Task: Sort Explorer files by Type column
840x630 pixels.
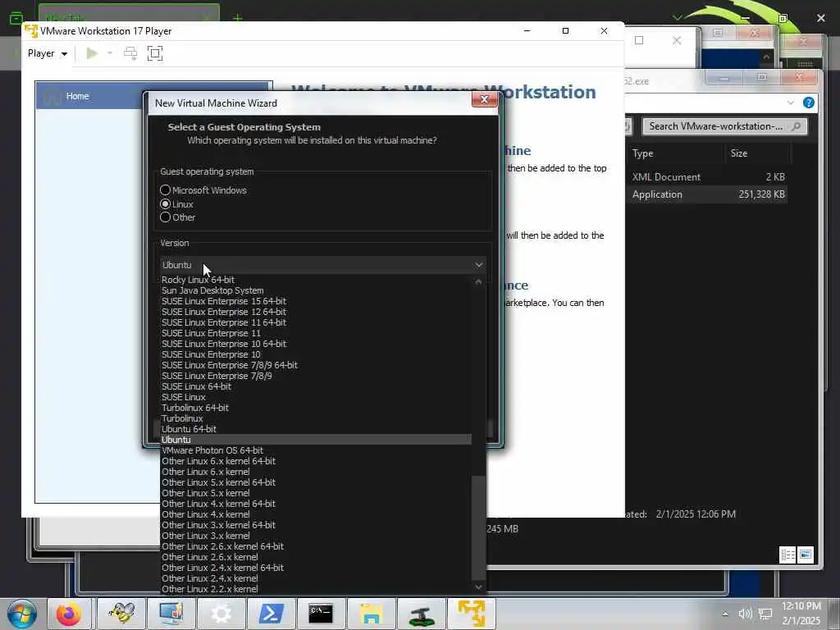Action: point(675,153)
